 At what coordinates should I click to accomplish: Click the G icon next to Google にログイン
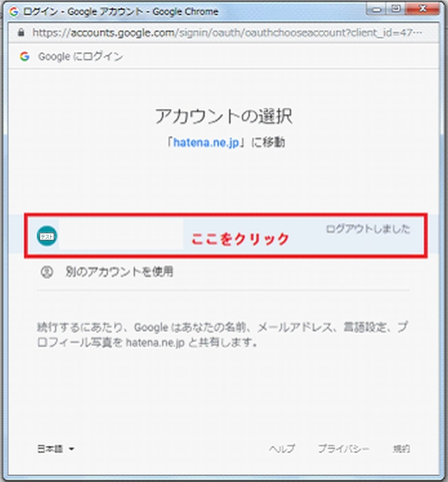click(x=25, y=57)
